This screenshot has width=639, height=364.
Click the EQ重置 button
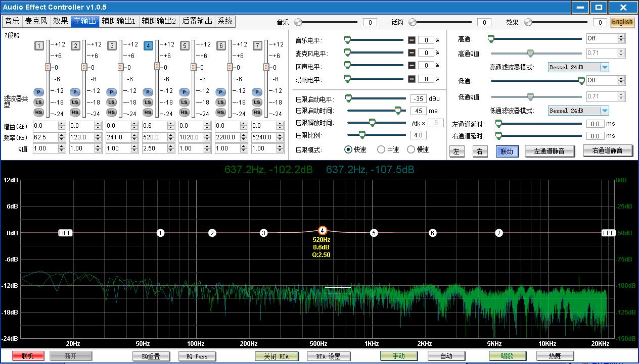tap(151, 355)
